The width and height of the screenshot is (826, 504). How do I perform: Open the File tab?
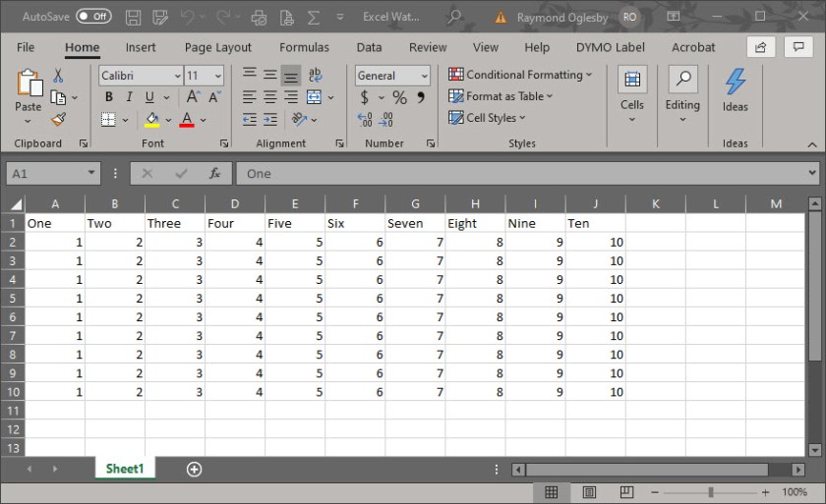click(26, 47)
